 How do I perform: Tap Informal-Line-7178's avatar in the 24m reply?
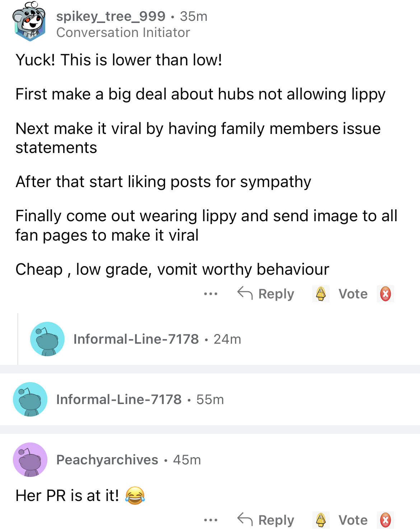[47, 339]
